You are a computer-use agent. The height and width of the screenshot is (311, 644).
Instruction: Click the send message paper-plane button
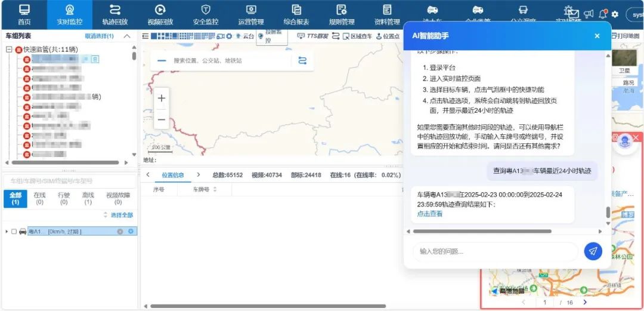[x=593, y=251]
